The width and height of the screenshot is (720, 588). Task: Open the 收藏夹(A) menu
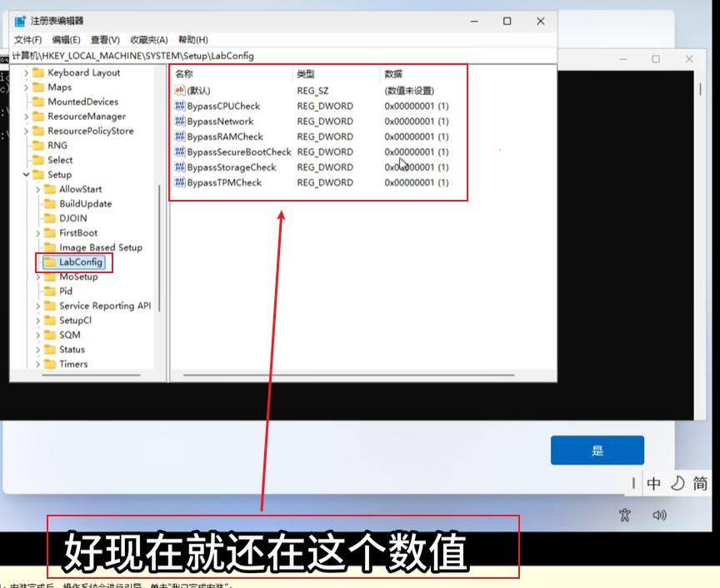click(148, 40)
